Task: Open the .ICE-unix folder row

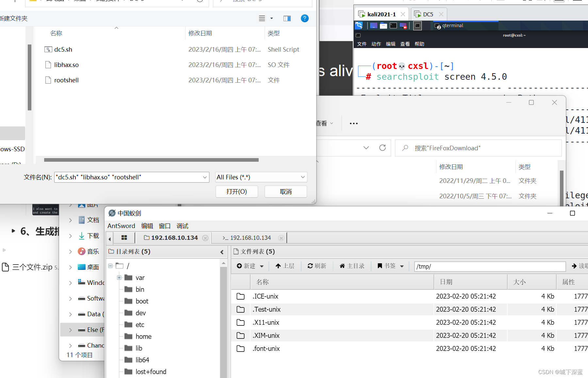Action: click(x=409, y=296)
